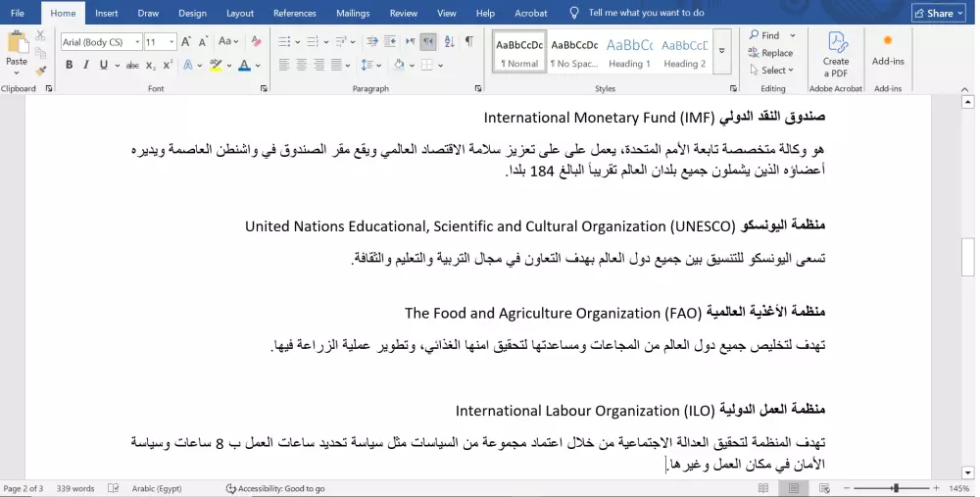Open the Find dropdown arrow

click(x=793, y=35)
